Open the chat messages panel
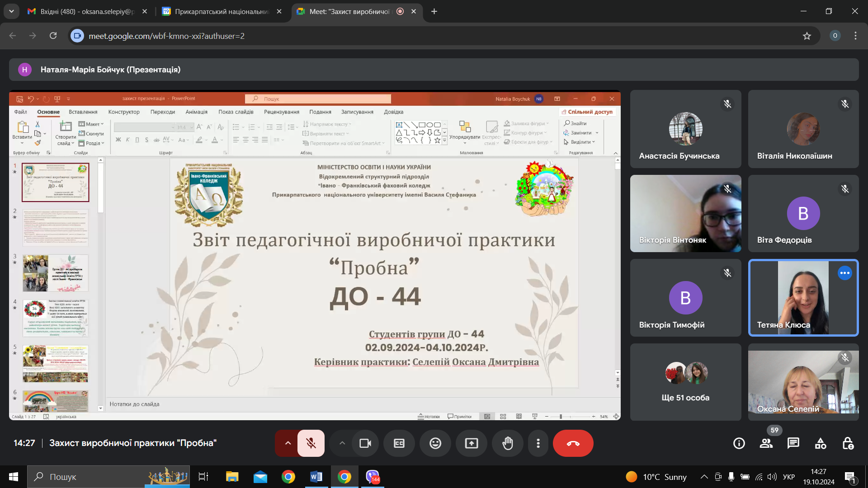The width and height of the screenshot is (868, 488). (793, 443)
